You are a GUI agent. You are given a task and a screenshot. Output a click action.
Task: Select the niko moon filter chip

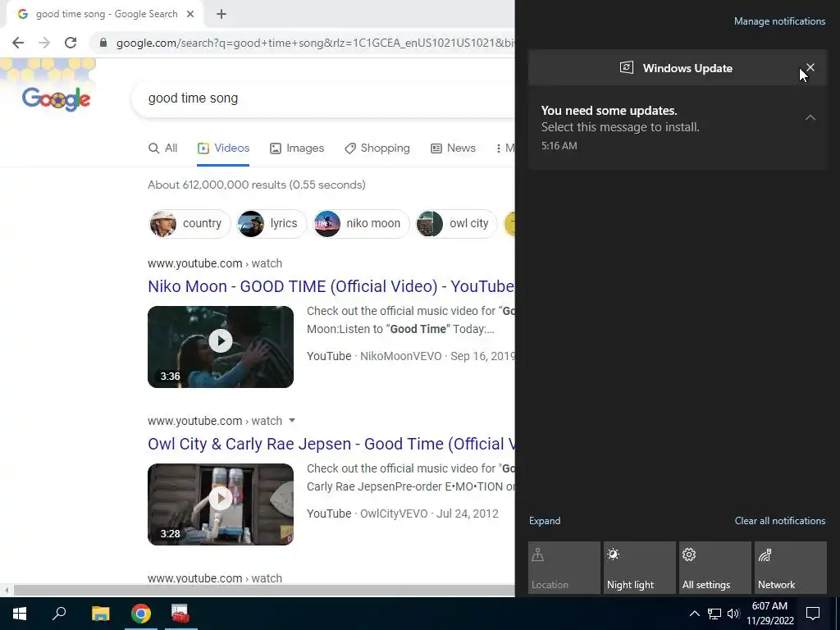tap(361, 223)
